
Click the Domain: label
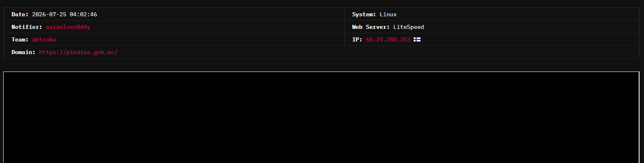[23, 52]
